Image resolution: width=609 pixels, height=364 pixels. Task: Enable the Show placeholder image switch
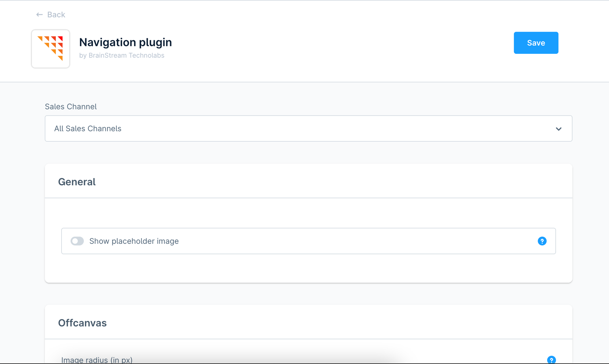(x=77, y=241)
